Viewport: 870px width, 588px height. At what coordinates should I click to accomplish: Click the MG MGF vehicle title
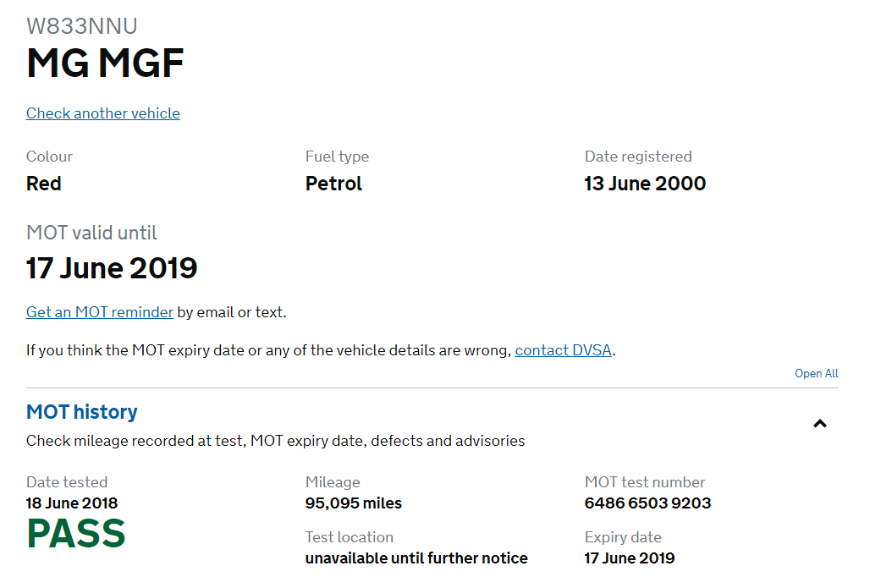coord(105,63)
